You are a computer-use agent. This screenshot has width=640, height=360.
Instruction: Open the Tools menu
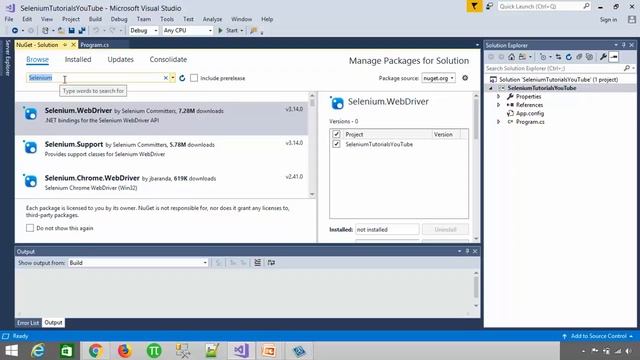click(167, 19)
